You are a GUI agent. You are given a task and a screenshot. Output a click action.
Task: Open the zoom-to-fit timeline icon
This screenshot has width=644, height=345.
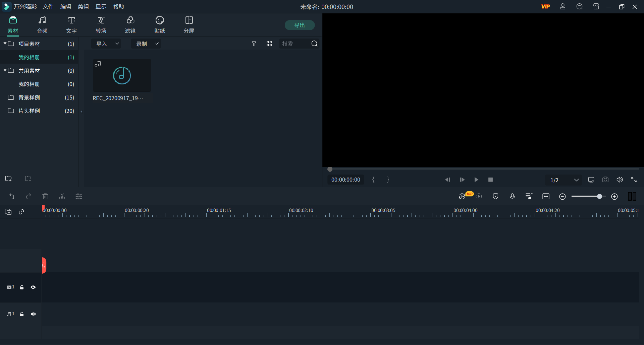tap(546, 197)
